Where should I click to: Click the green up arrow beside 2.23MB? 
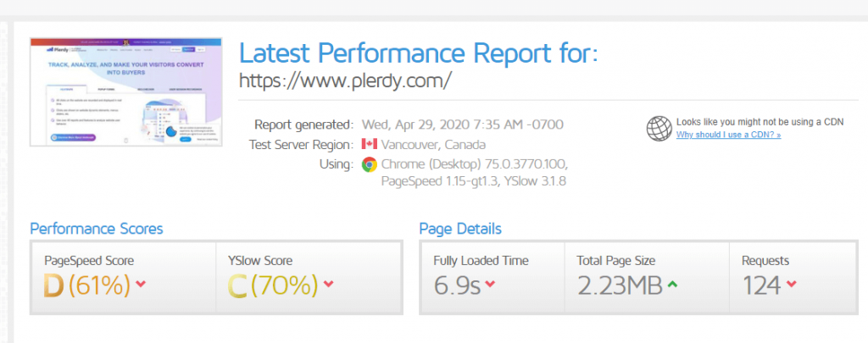(673, 284)
